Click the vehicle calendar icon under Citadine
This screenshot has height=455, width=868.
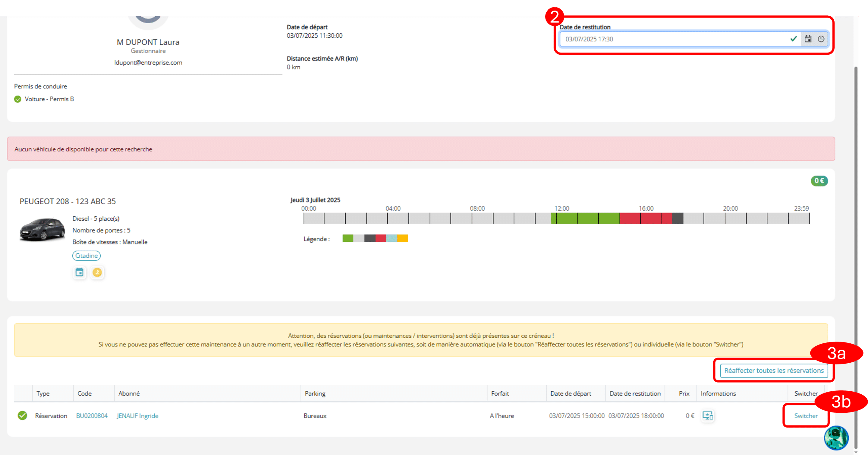pos(80,272)
